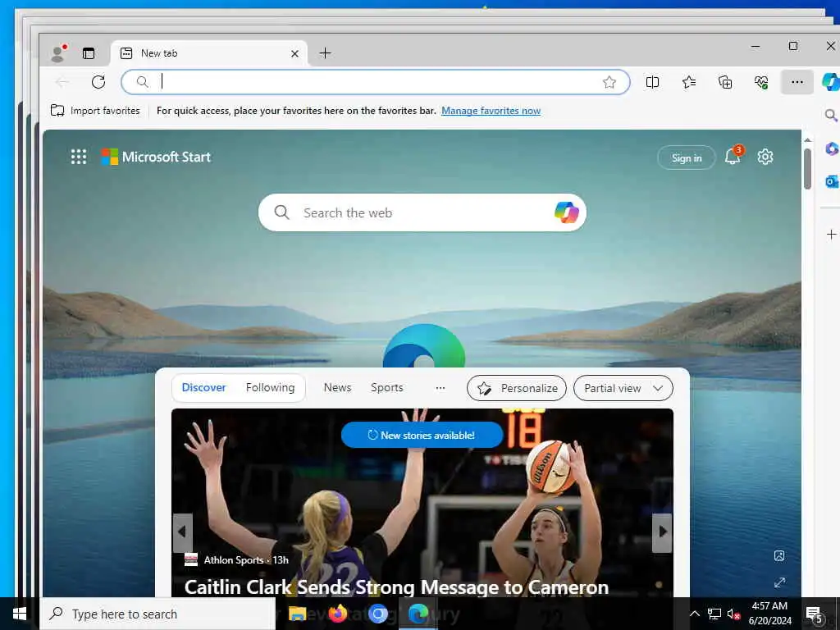The height and width of the screenshot is (630, 840).
Task: Show hidden system tray icons
Action: coord(694,614)
